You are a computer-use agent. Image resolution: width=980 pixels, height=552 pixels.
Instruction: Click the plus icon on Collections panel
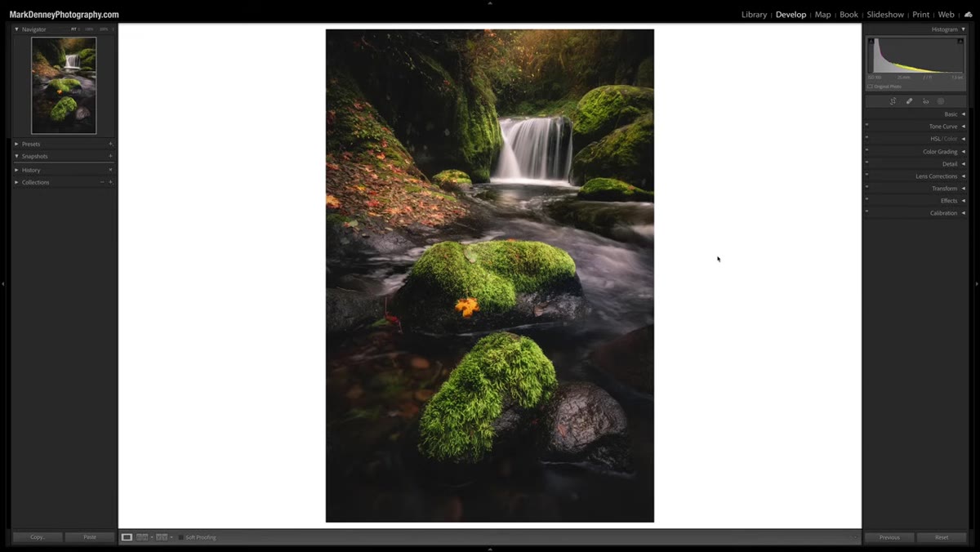coord(110,182)
